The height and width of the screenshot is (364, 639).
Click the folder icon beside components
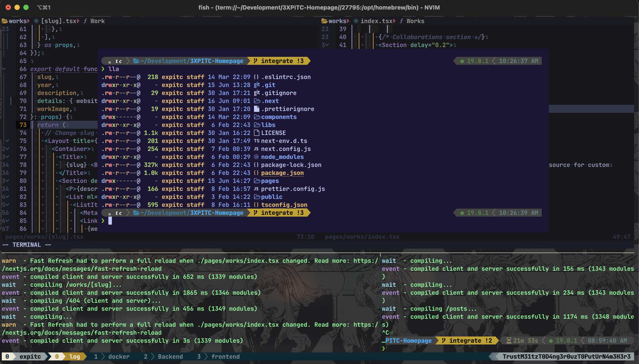(x=257, y=117)
